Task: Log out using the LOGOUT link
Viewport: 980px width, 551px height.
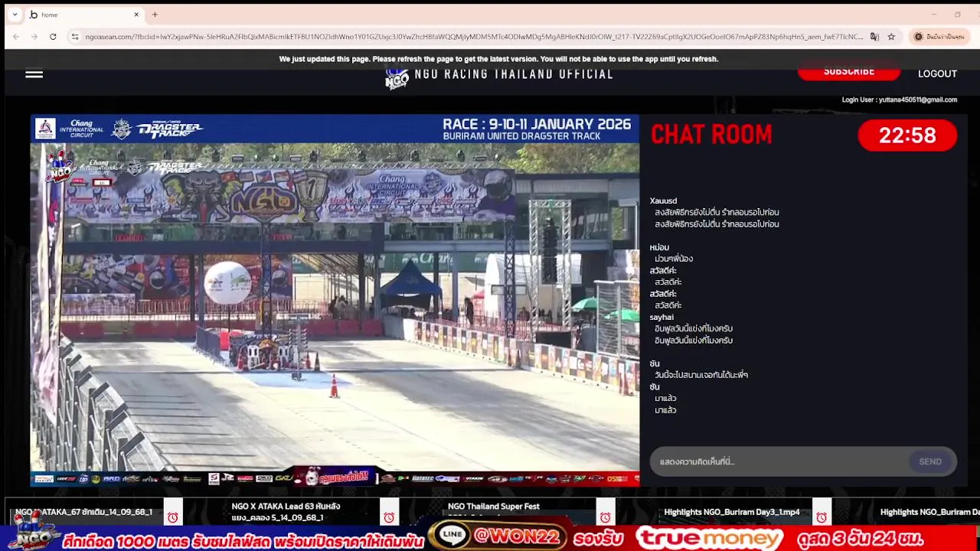Action: 937,73
